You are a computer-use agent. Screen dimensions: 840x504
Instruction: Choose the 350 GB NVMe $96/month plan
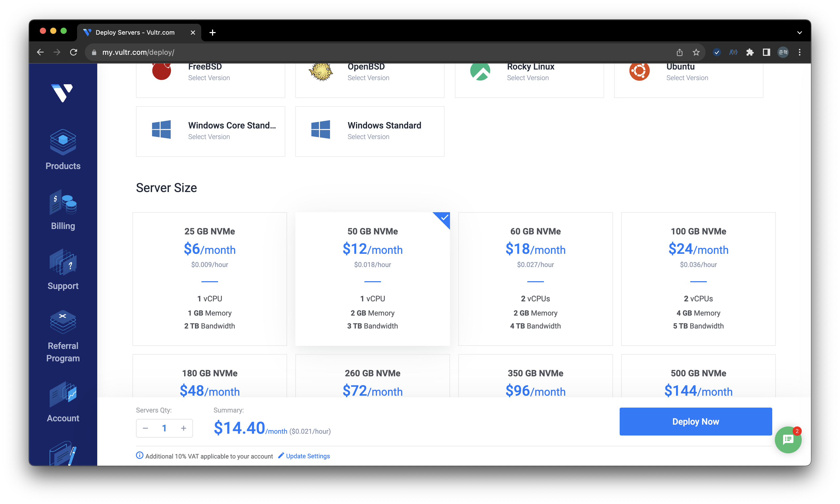[536, 376]
